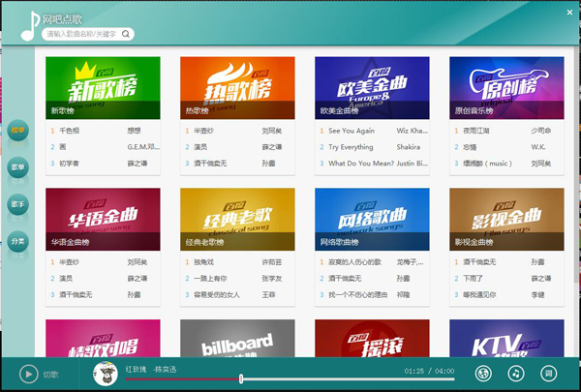
Task: Select song 下雨了 in 影视金曲榜
Action: tap(474, 279)
